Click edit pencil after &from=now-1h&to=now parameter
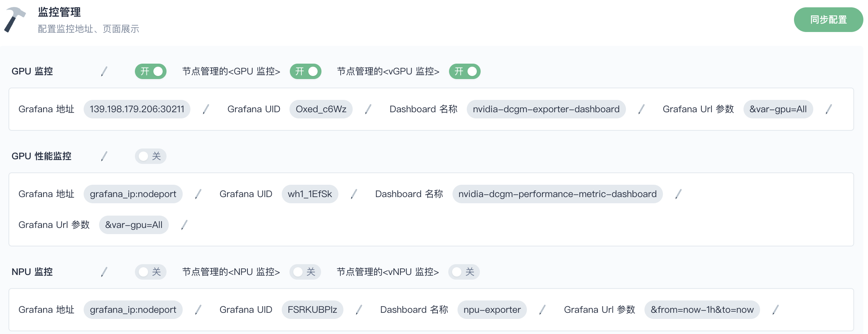The image size is (868, 334). [x=775, y=310]
